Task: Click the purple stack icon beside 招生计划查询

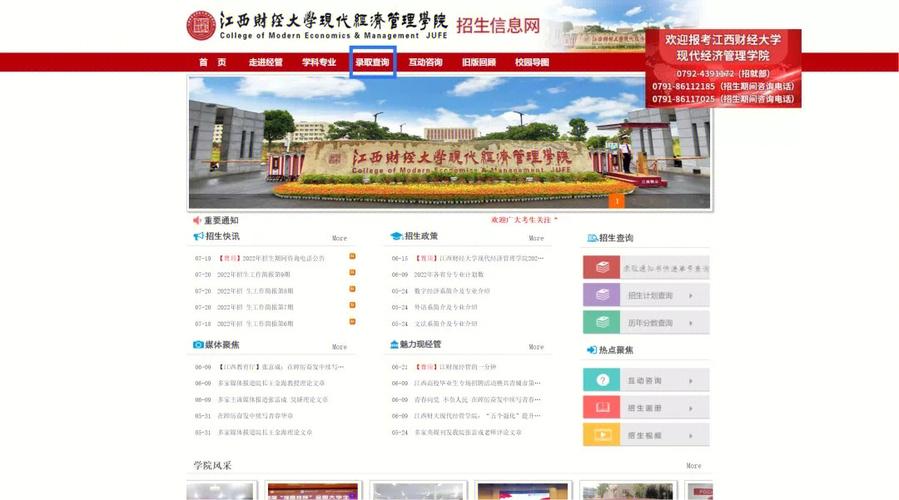Action: click(x=601, y=295)
